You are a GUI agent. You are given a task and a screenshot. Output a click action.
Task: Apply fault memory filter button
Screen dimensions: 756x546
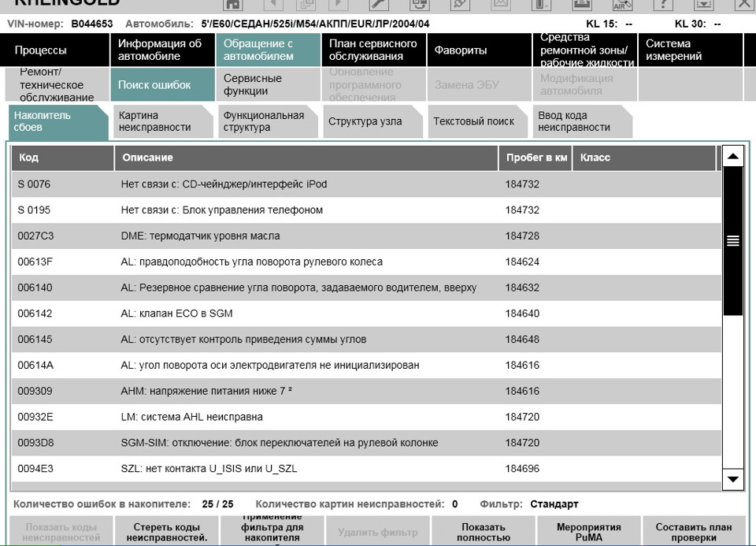[272, 532]
